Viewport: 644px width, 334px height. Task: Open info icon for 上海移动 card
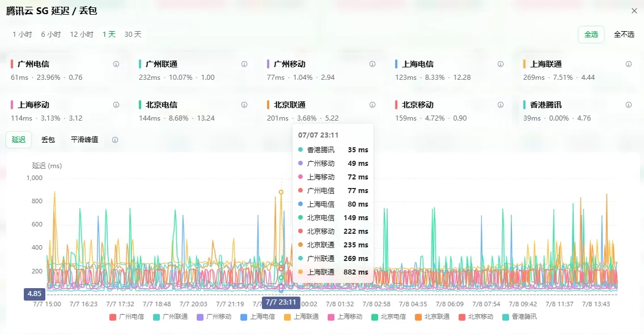coord(116,105)
